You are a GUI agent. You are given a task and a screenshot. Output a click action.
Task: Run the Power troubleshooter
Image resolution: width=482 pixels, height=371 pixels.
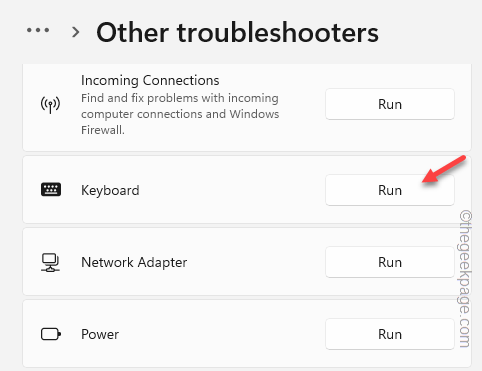coord(390,334)
